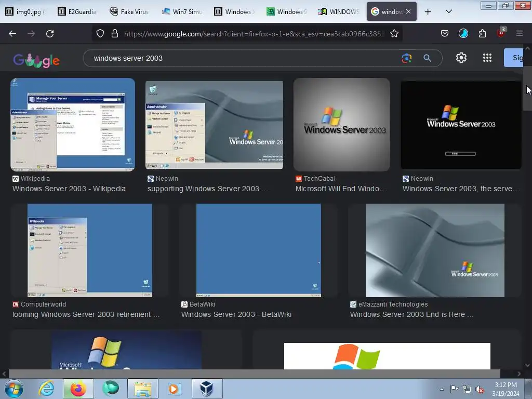Open the Action Center flag icon
The height and width of the screenshot is (399, 532).
pyautogui.click(x=454, y=389)
